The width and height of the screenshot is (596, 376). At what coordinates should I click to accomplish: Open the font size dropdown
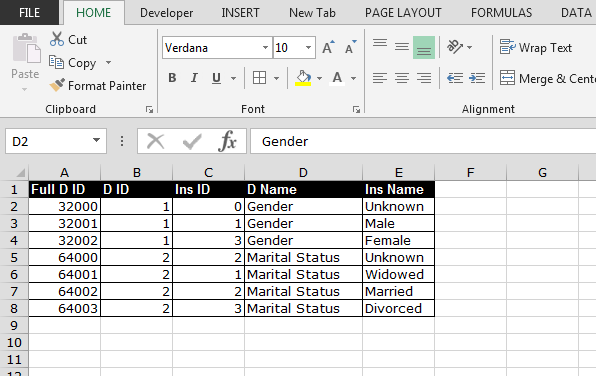click(308, 48)
